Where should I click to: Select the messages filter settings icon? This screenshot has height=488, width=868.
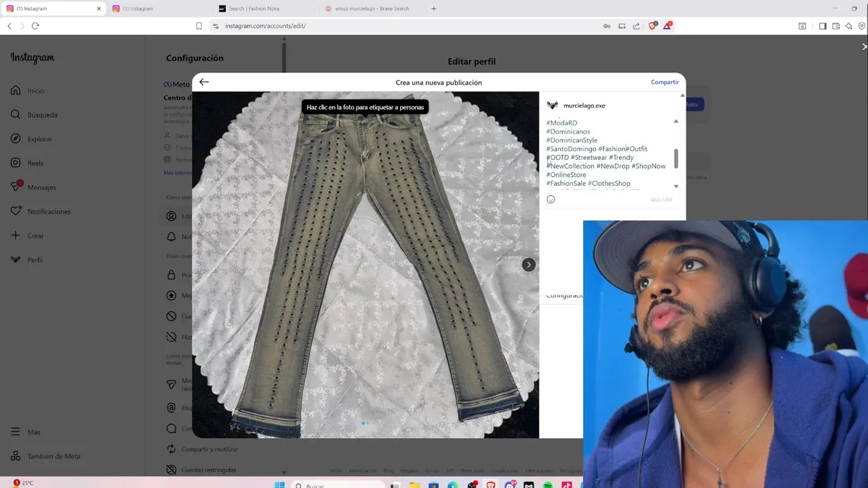pos(172,384)
